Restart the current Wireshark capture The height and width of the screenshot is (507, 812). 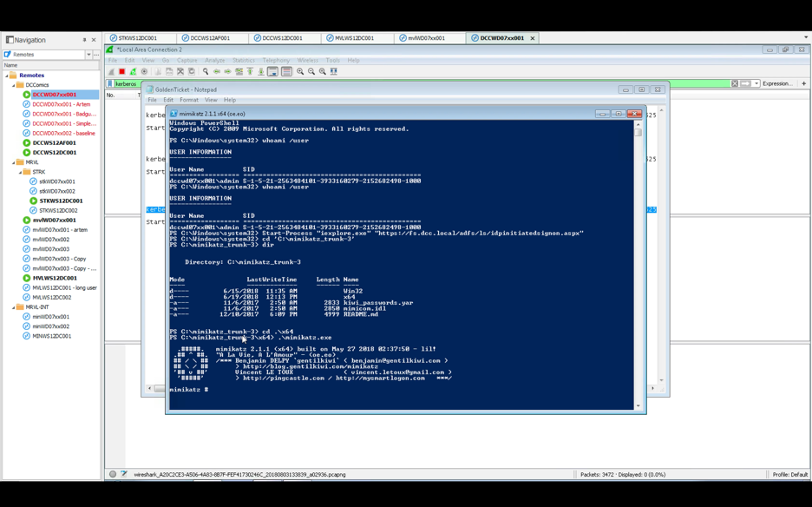133,71
